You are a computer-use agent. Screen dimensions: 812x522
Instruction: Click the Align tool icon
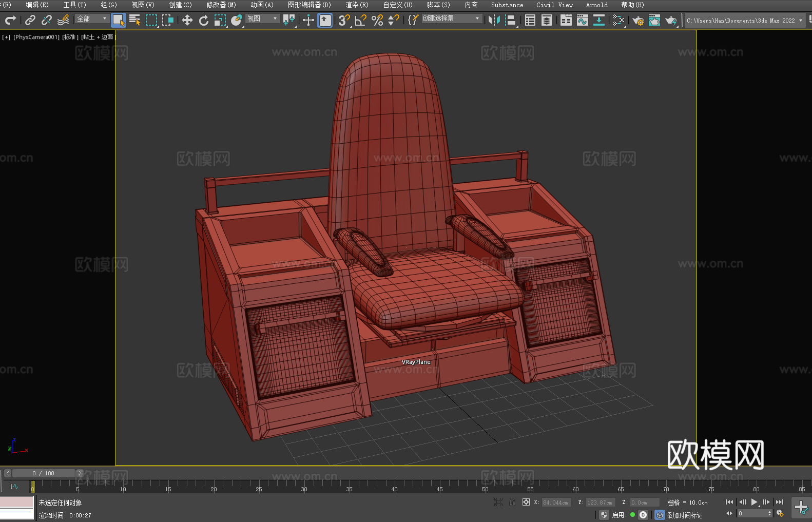click(511, 20)
